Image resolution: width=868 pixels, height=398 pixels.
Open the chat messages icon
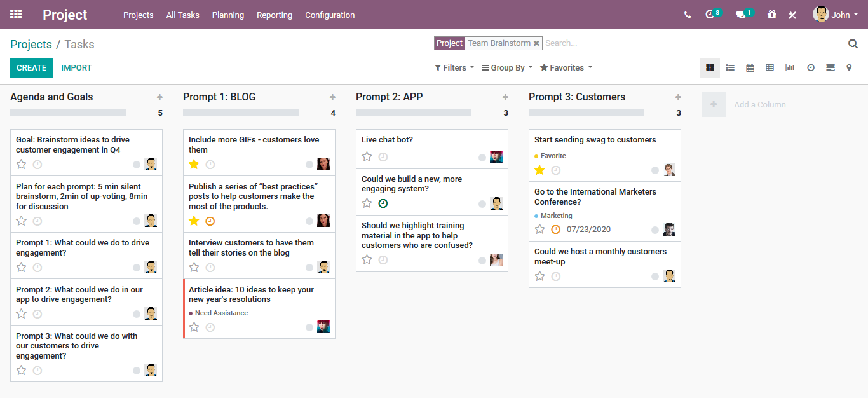pyautogui.click(x=740, y=15)
